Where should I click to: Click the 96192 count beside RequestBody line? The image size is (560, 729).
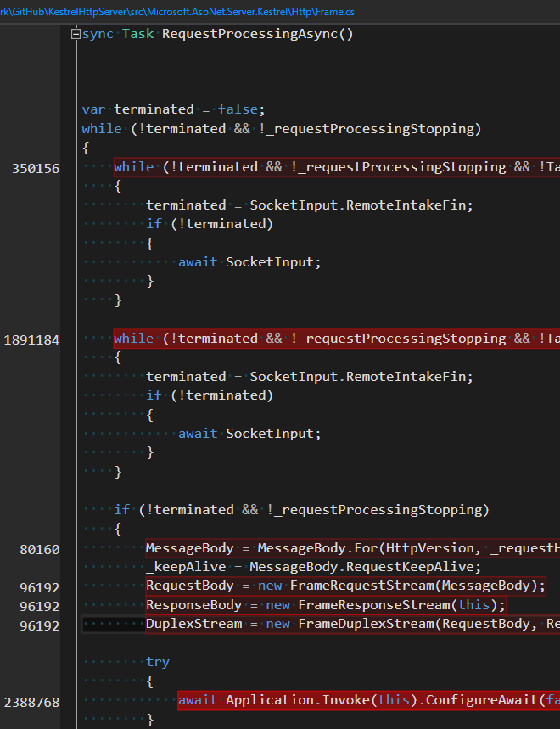click(40, 587)
